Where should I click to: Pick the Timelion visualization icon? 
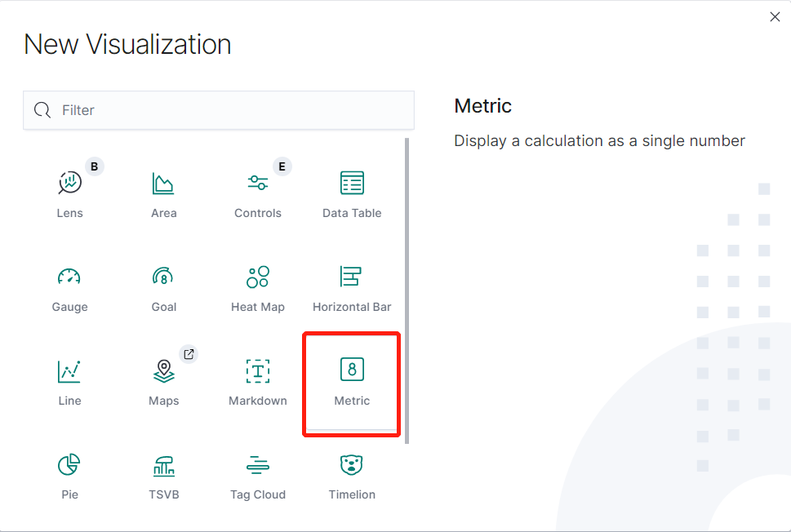(352, 464)
